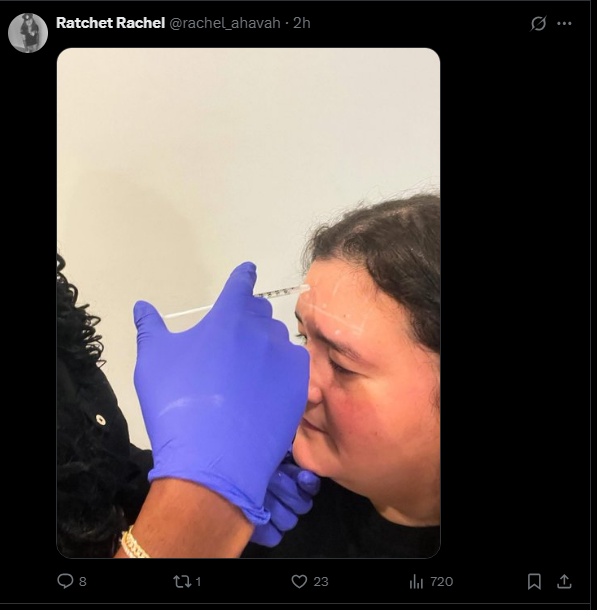Image resolution: width=597 pixels, height=610 pixels.
Task: Click the display name Ratchet Rachel
Action: (110, 23)
